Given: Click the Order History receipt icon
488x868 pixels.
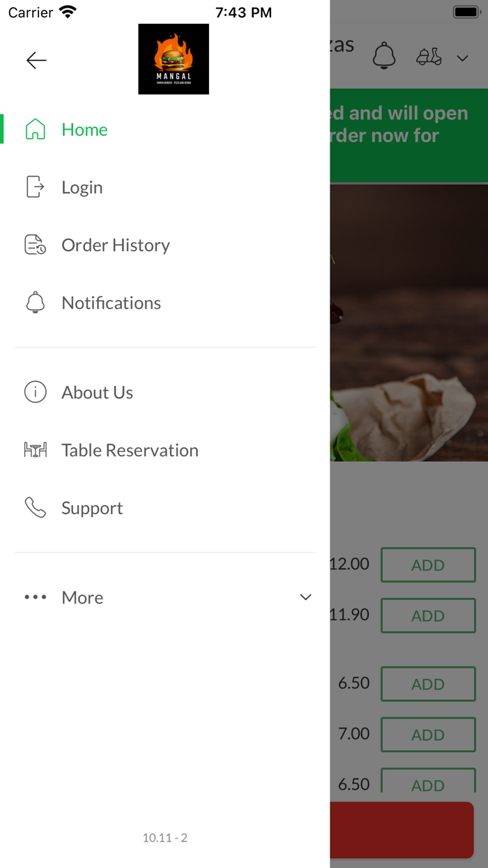Looking at the screenshot, I should (x=35, y=245).
